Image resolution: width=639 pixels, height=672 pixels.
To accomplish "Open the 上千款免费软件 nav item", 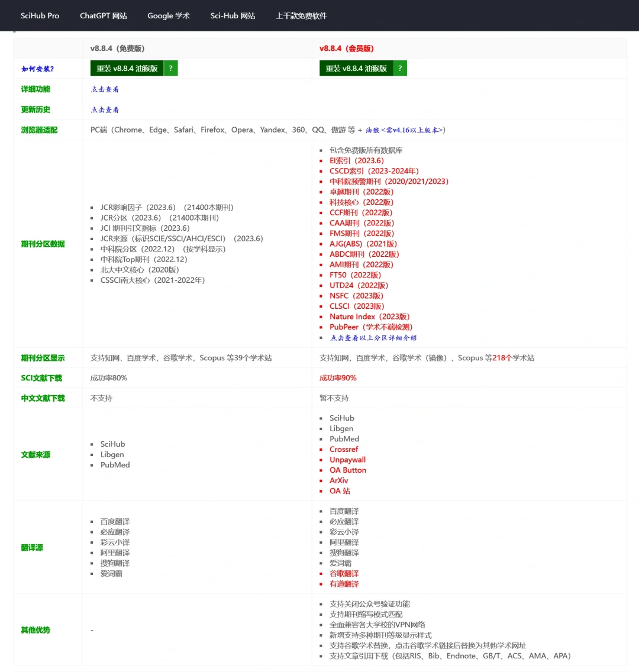I will (x=301, y=16).
